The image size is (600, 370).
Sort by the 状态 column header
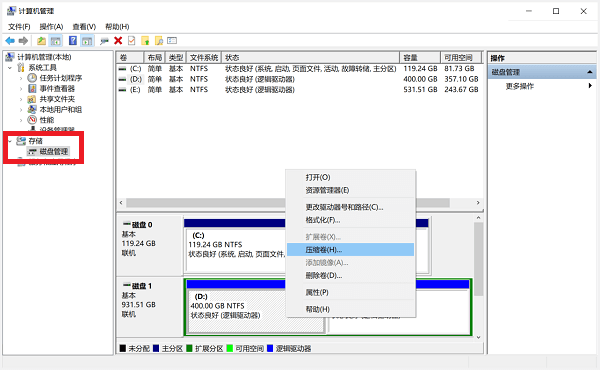click(x=310, y=58)
